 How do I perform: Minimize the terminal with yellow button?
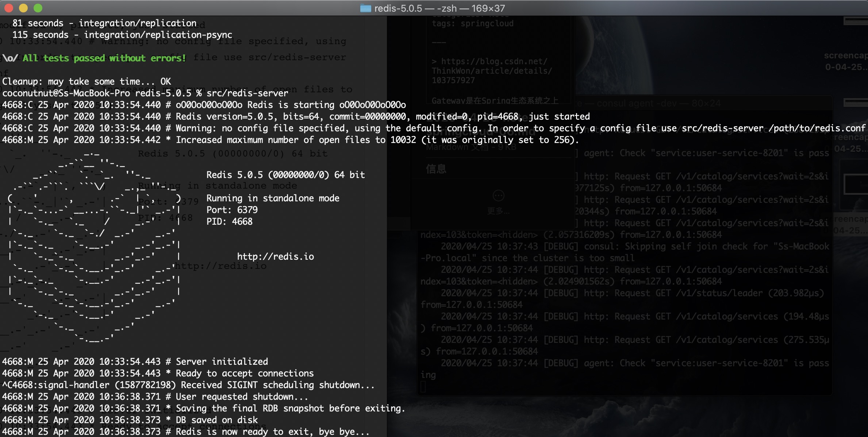click(23, 8)
